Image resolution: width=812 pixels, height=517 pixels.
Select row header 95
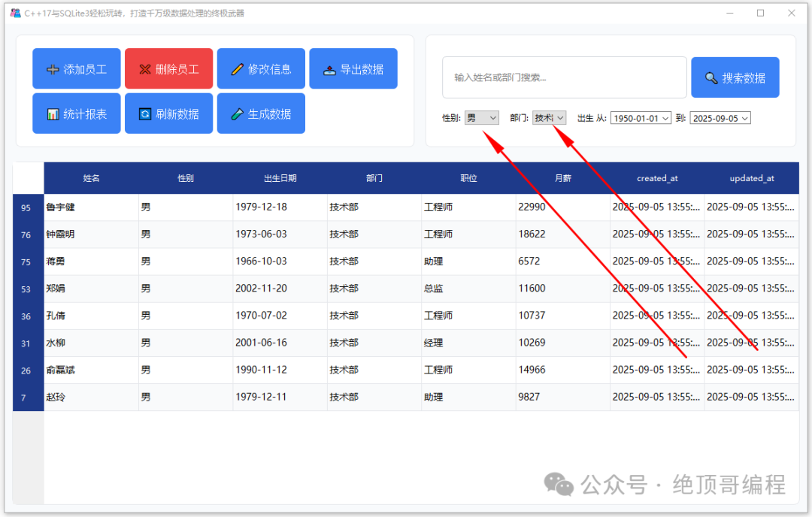tap(29, 207)
